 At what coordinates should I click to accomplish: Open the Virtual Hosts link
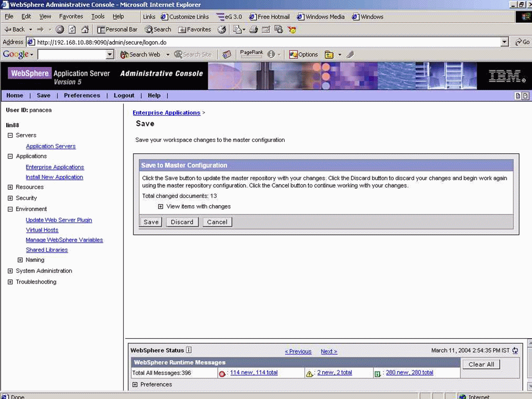coord(42,230)
